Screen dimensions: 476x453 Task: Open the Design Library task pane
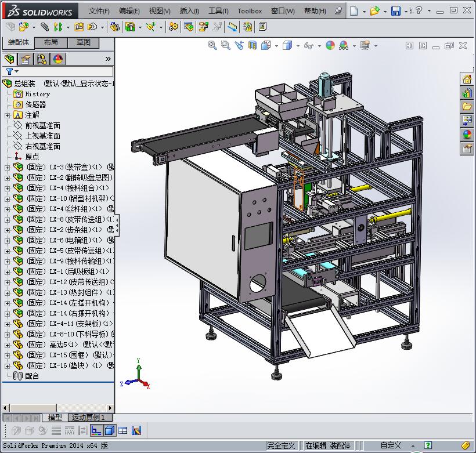point(467,93)
